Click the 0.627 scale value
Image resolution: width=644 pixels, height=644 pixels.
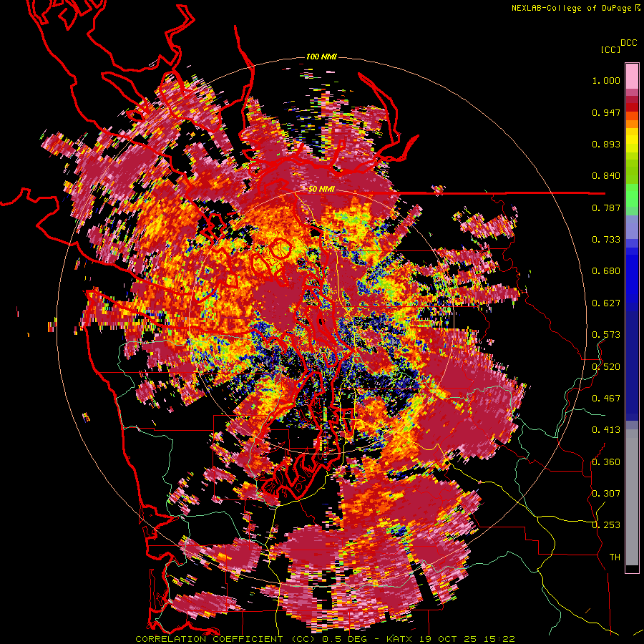point(606,303)
